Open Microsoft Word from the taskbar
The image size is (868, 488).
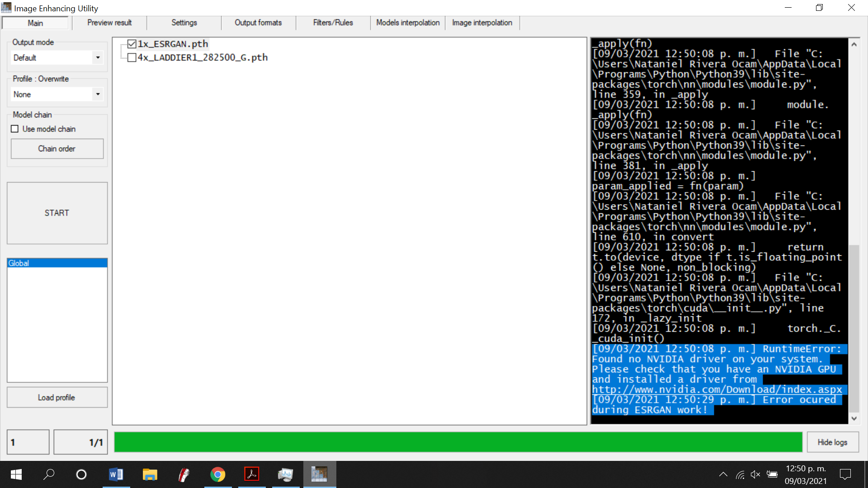tap(116, 474)
